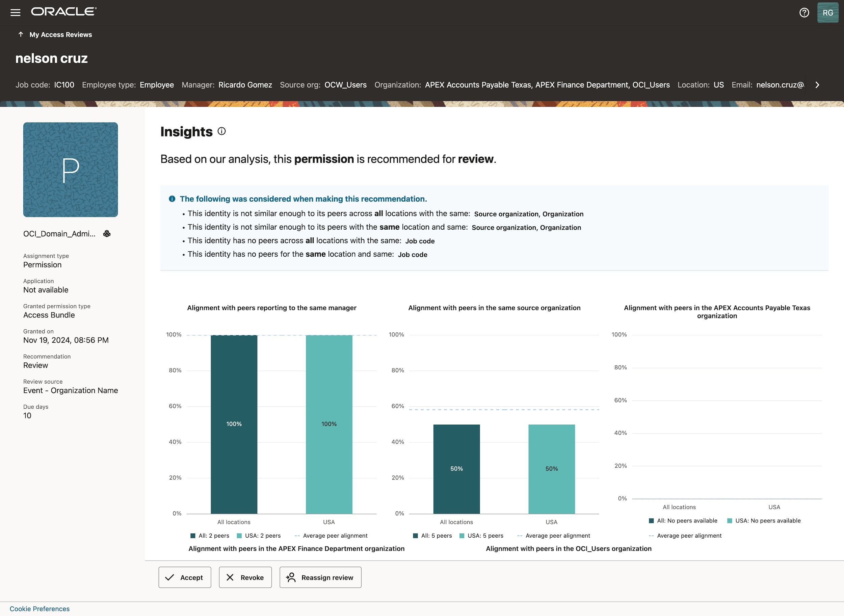Navigate to My Access Reviews breadcrumb
The image size is (844, 616).
pos(60,34)
